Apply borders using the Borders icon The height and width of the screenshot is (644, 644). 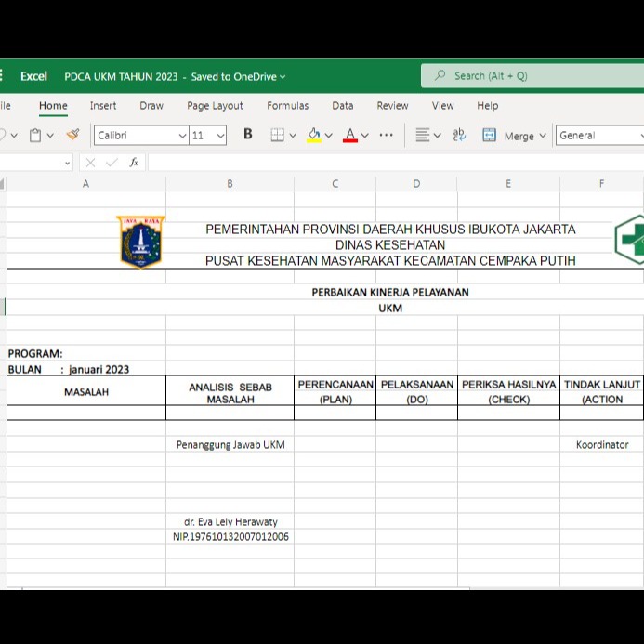(x=277, y=135)
